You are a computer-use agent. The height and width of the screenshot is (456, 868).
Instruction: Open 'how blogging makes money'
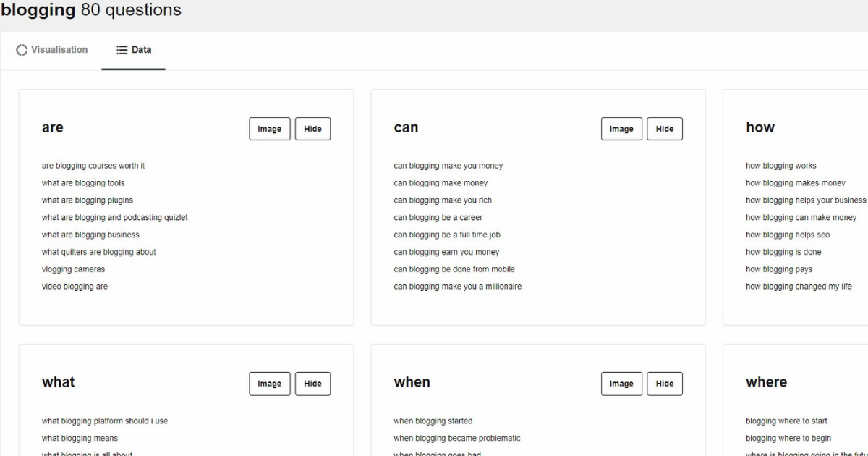pyautogui.click(x=796, y=183)
